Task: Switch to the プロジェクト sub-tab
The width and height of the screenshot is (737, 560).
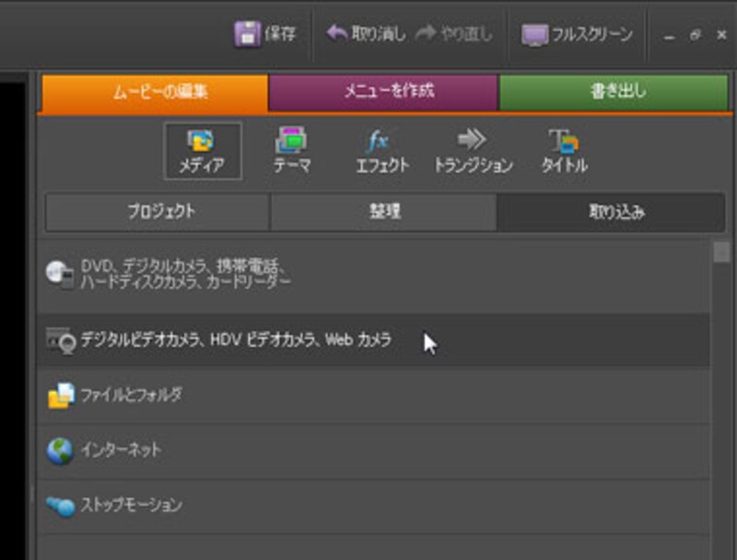Action: 158,212
